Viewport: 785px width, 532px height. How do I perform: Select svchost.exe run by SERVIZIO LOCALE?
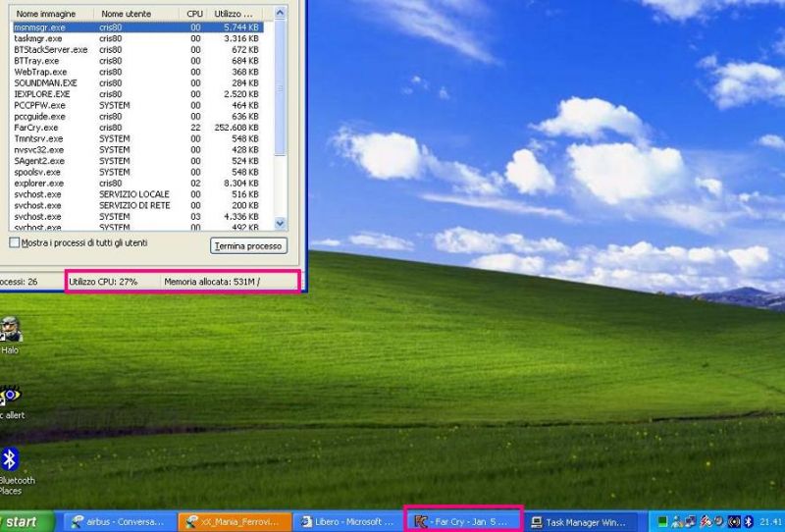(137, 194)
